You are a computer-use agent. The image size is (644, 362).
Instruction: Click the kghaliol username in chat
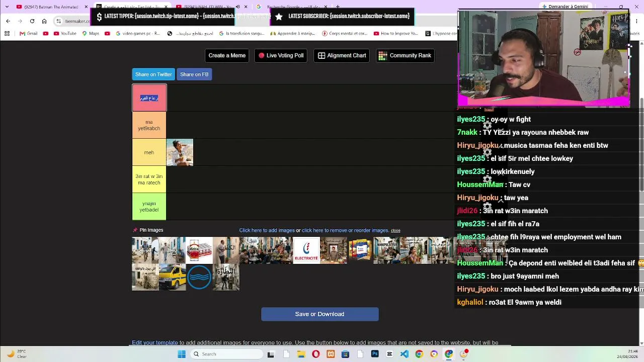click(x=470, y=302)
